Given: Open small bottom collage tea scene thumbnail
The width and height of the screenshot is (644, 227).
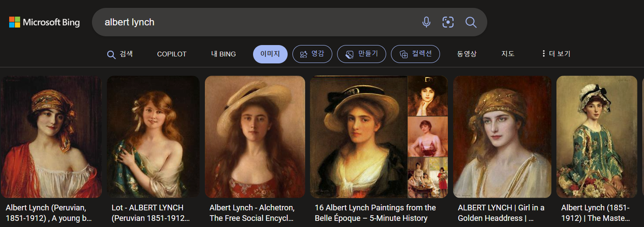Looking at the screenshot, I should 428,178.
